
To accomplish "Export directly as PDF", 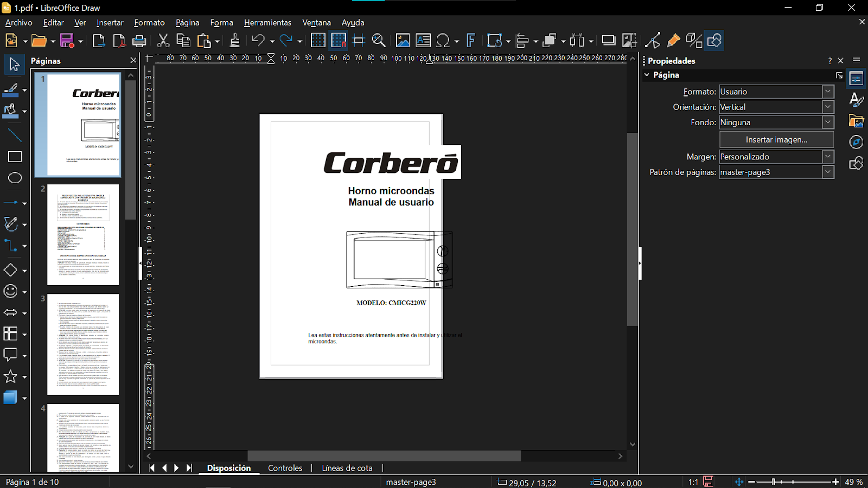I will pos(119,41).
